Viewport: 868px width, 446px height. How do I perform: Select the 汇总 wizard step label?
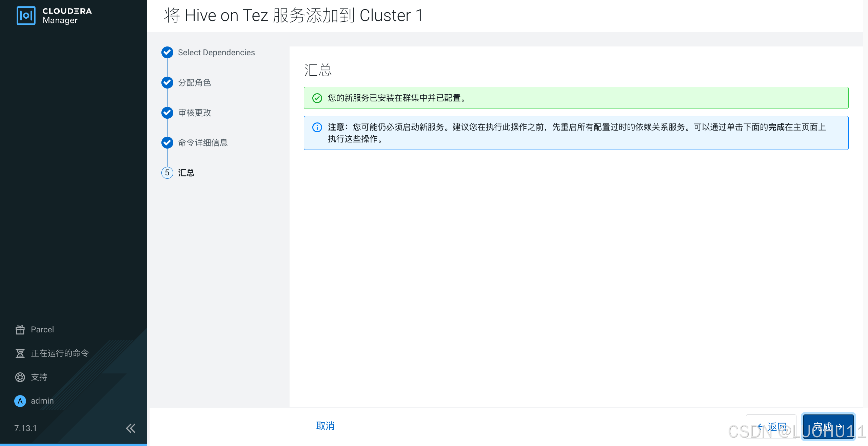[186, 173]
